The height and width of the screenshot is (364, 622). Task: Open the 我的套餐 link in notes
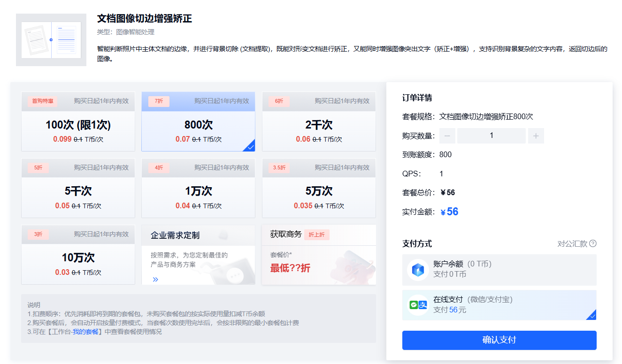click(85, 332)
